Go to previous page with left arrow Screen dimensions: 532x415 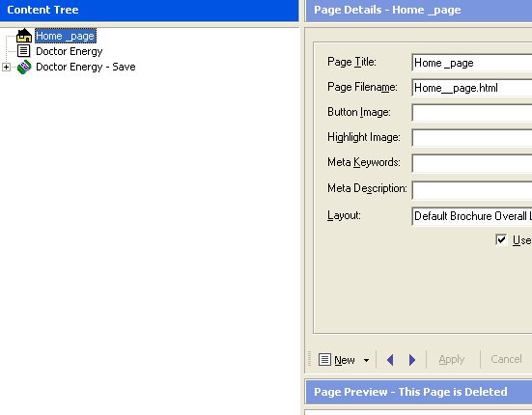[x=390, y=359]
